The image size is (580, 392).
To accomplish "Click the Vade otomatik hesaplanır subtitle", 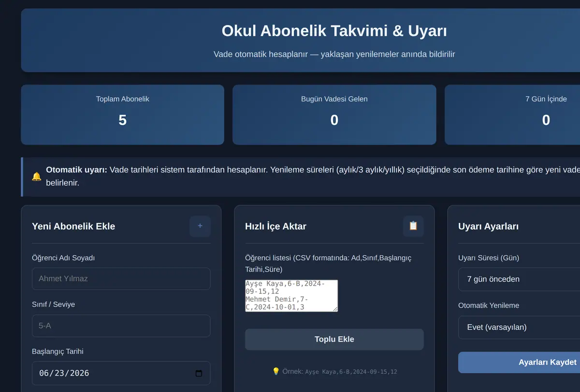I will [x=334, y=54].
